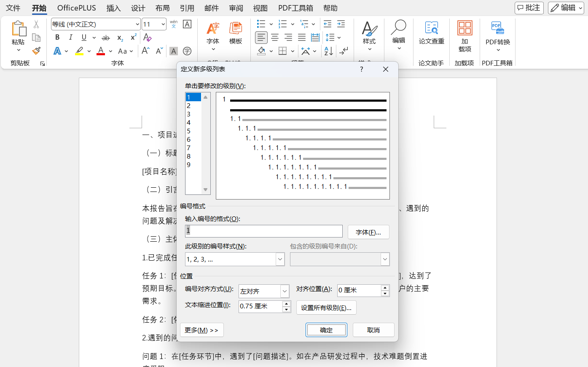Image resolution: width=588 pixels, height=367 pixels.
Task: Apply yellow text highlight color
Action: point(79,51)
